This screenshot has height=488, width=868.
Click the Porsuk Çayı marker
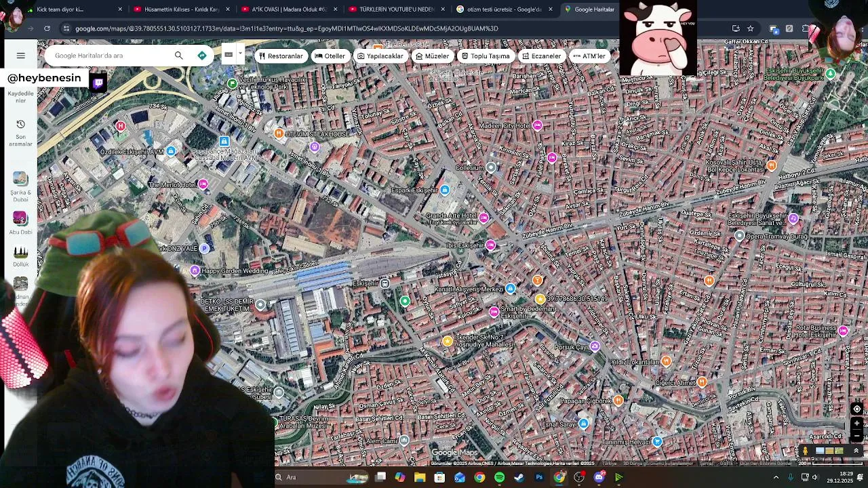point(595,346)
